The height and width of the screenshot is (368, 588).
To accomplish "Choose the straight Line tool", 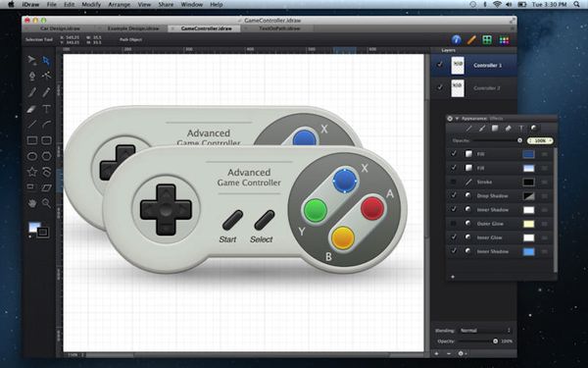I will [x=32, y=125].
